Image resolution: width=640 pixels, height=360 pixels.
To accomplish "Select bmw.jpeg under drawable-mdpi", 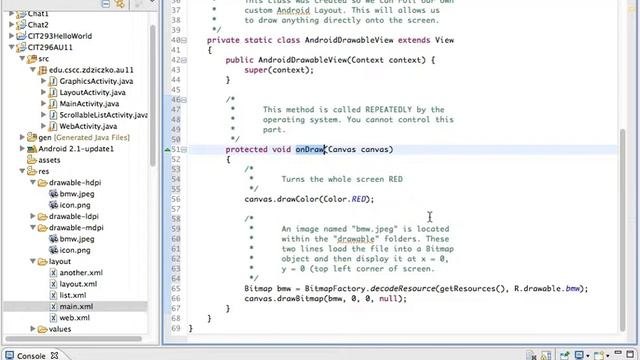I will coord(77,239).
